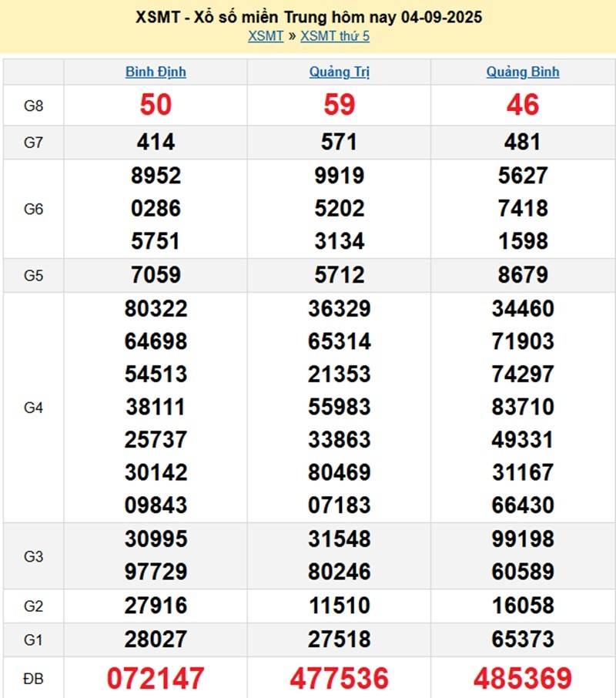The height and width of the screenshot is (698, 616).
Task: Select Bình Định G1 number 28027
Action: [156, 639]
